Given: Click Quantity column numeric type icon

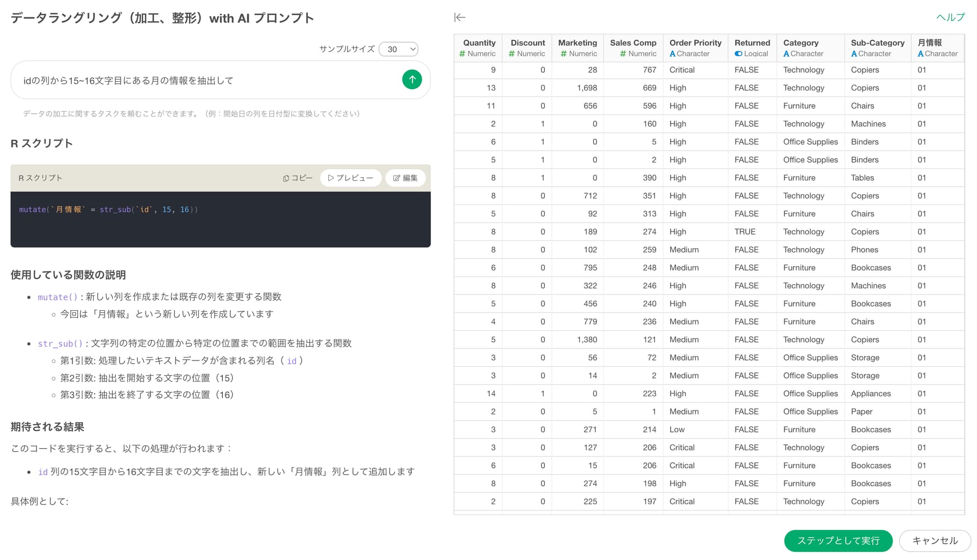Looking at the screenshot, I should (x=462, y=54).
